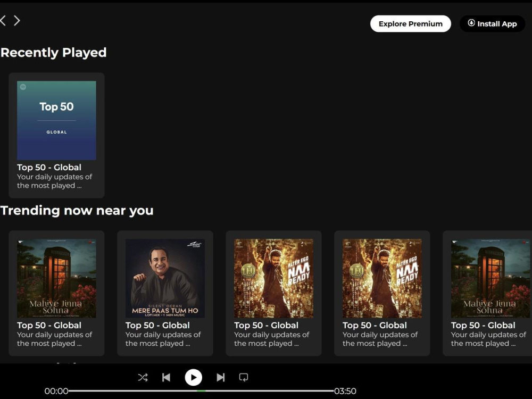Toggle repeat mode
Image resolution: width=532 pixels, height=399 pixels.
coord(244,377)
